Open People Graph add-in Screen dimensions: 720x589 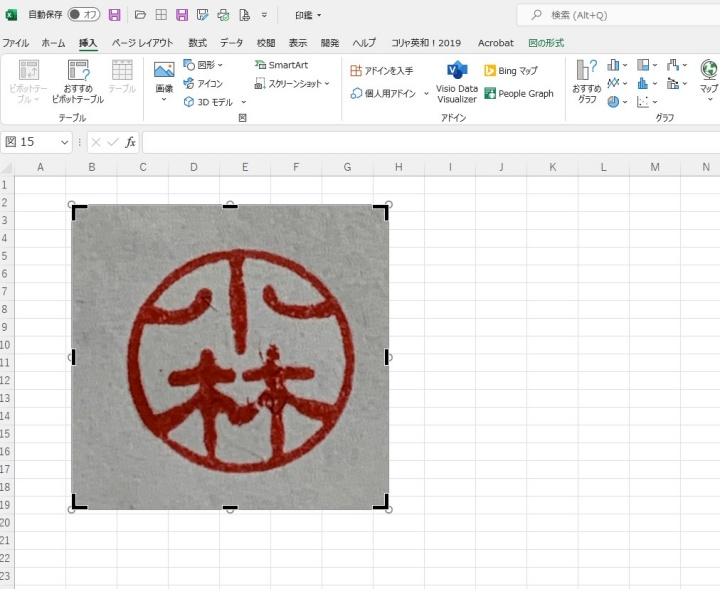(x=519, y=94)
